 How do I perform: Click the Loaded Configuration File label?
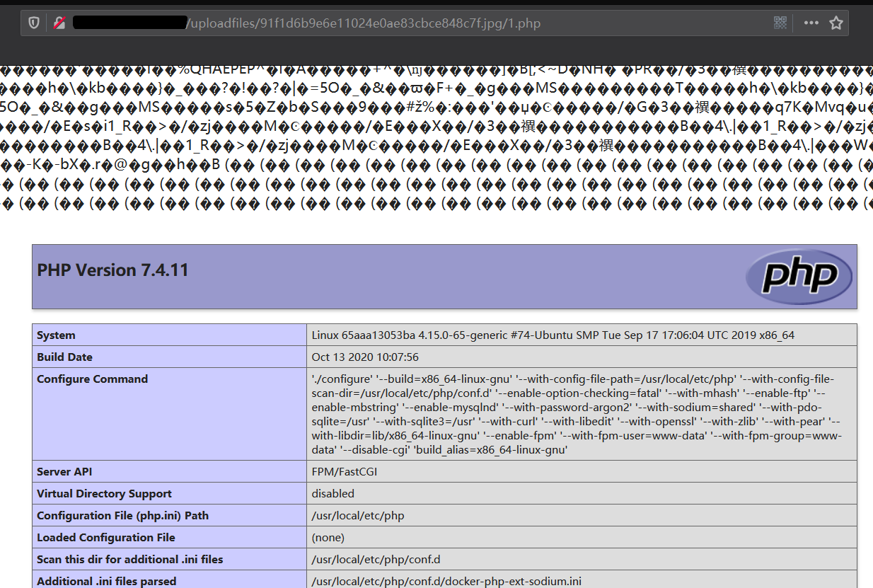(105, 538)
